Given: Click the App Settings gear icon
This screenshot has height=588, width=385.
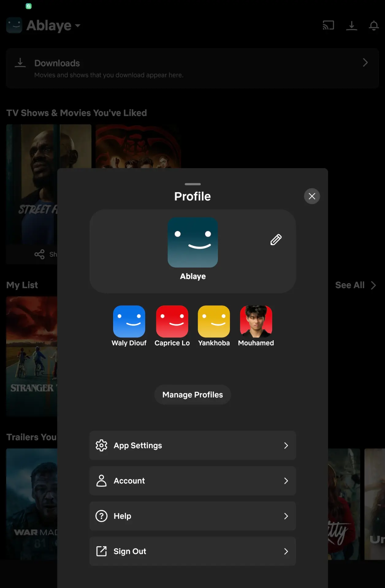Looking at the screenshot, I should pos(101,445).
